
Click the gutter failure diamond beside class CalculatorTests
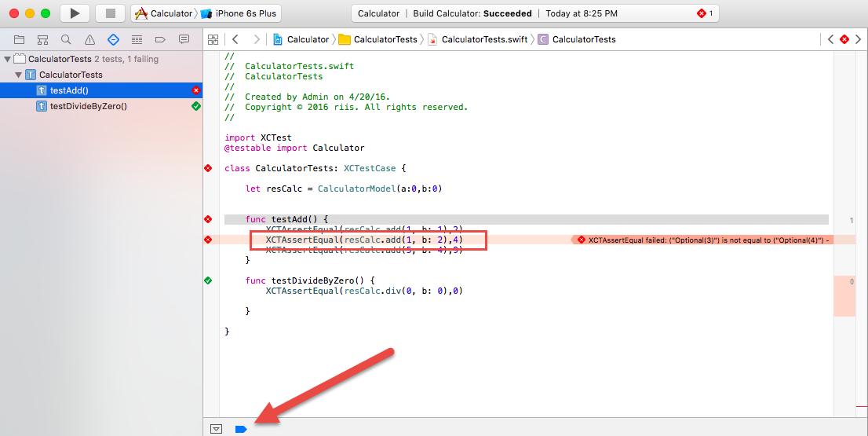(x=208, y=168)
